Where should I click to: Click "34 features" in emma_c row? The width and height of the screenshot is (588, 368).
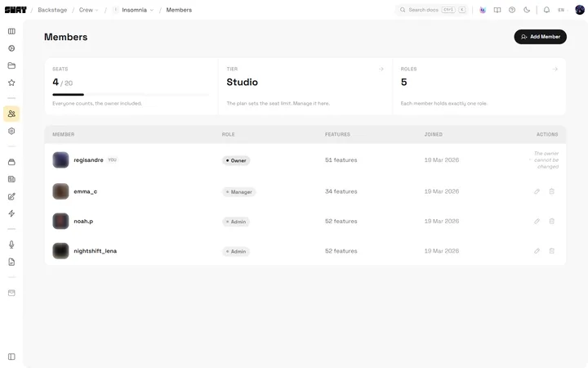(x=341, y=191)
